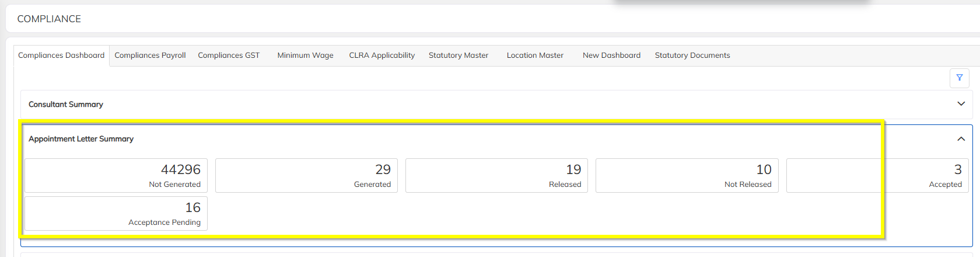The image size is (980, 257).
Task: Select the Compliances Dashboard tab
Action: 61,55
